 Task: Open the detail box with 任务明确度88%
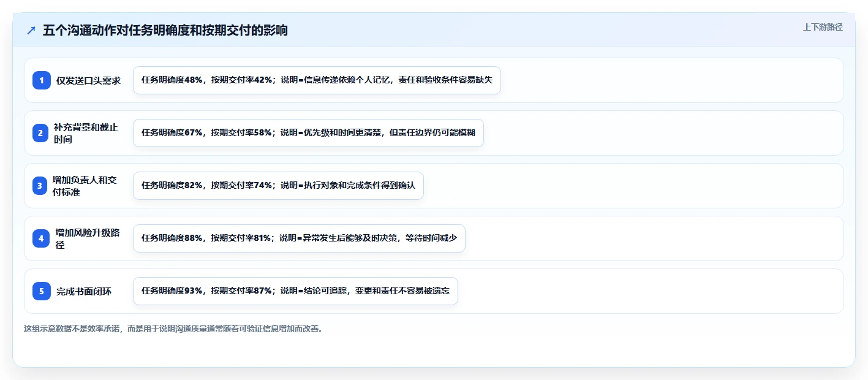click(299, 238)
